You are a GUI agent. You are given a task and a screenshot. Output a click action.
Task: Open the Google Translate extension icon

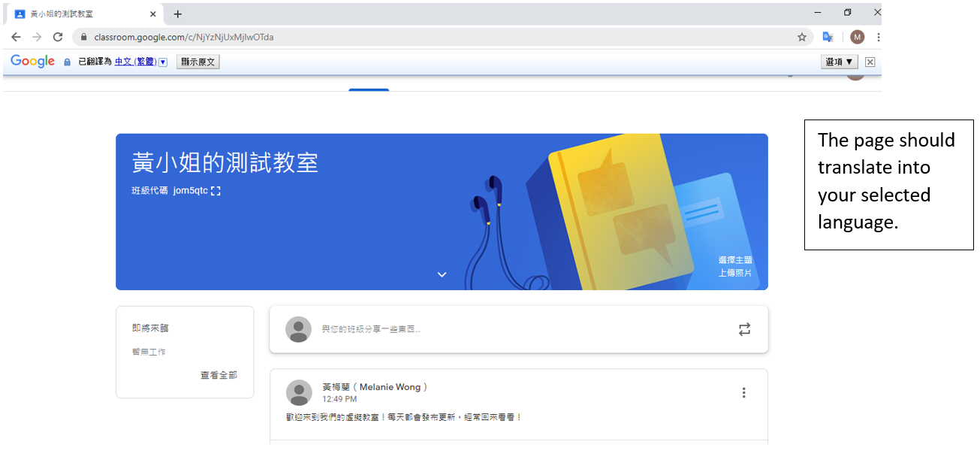click(828, 37)
